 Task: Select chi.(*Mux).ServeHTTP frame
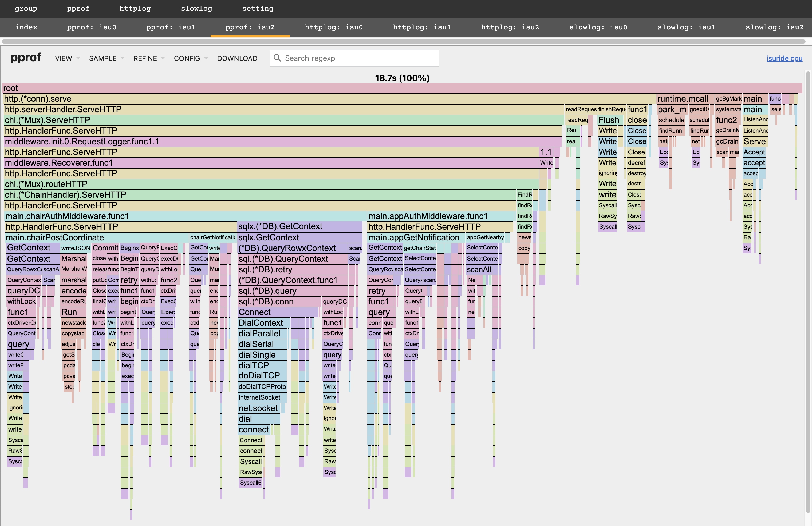click(x=284, y=120)
